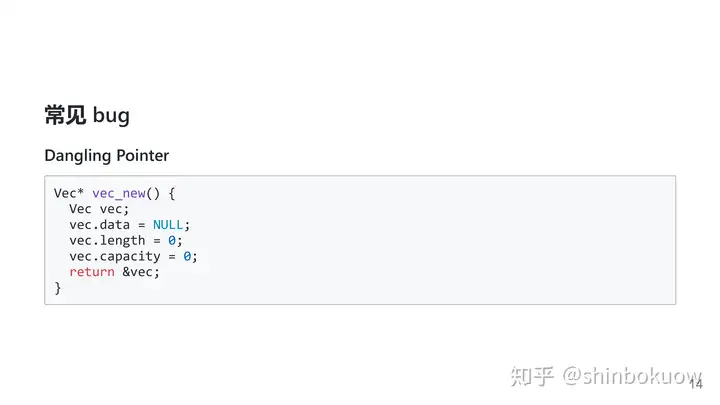Click the '知乎' watermark logo text
The image size is (720, 405).
point(531,376)
